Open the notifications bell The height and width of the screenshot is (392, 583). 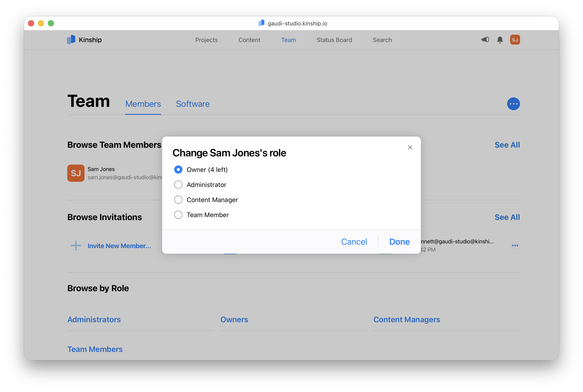pyautogui.click(x=500, y=39)
